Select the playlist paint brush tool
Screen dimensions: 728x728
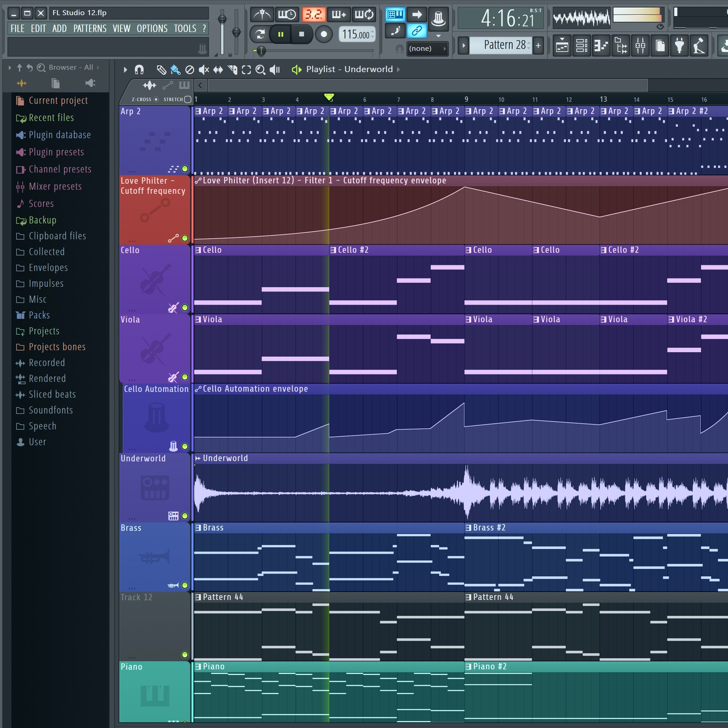point(175,70)
